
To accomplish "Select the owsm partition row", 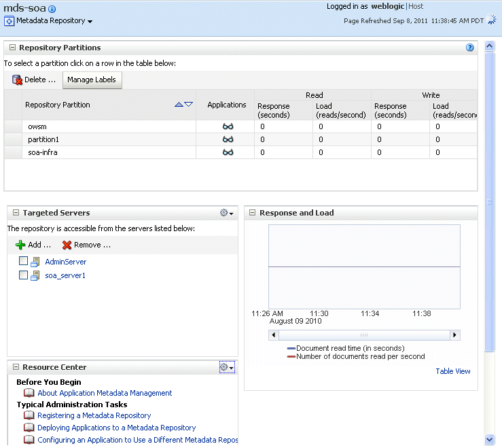I will coord(240,126).
